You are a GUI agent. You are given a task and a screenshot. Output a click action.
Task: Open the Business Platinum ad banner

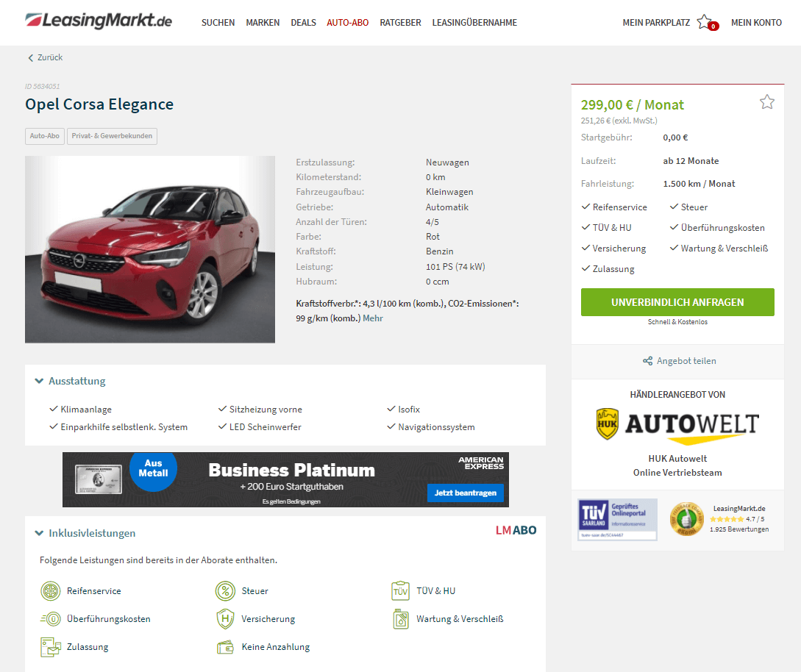(285, 479)
